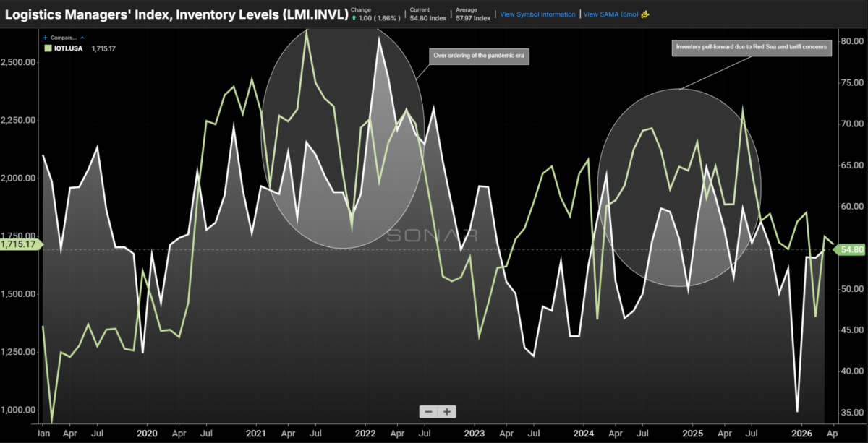Click the green 54.80 right axis marker

850,249
